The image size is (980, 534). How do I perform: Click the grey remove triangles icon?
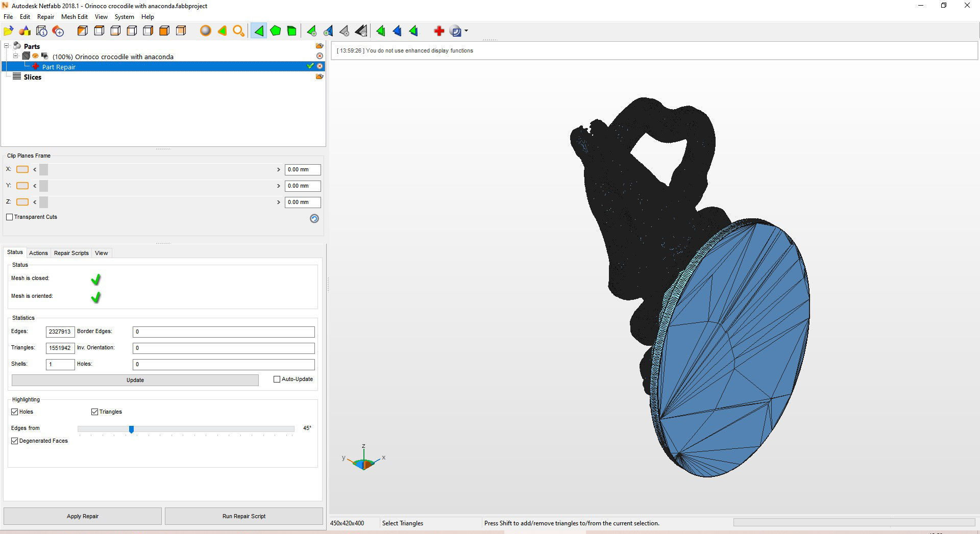point(345,31)
